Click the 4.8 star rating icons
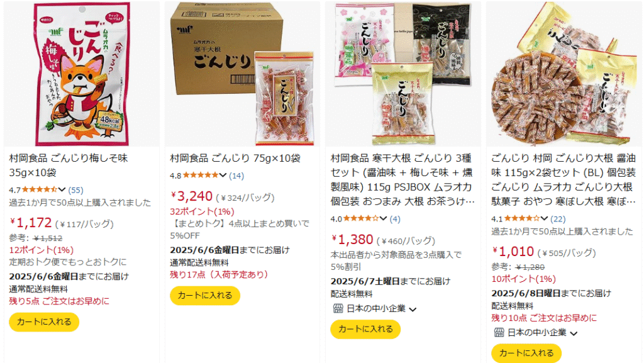Image resolution: width=644 pixels, height=363 pixels. coord(201,176)
